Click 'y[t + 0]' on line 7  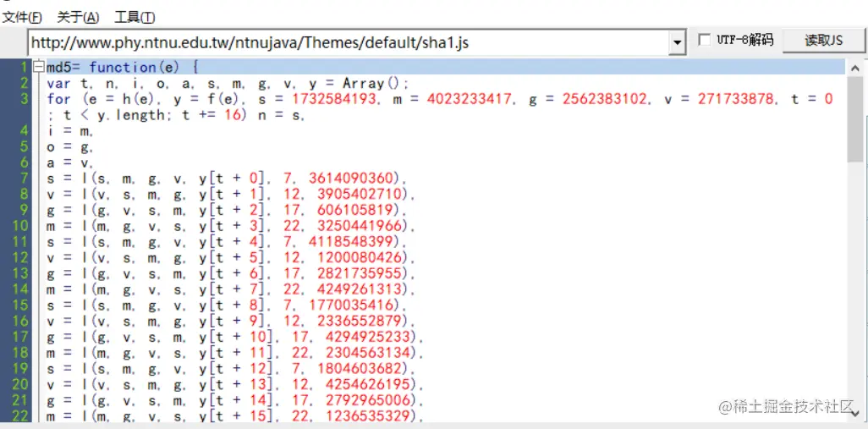coord(232,179)
